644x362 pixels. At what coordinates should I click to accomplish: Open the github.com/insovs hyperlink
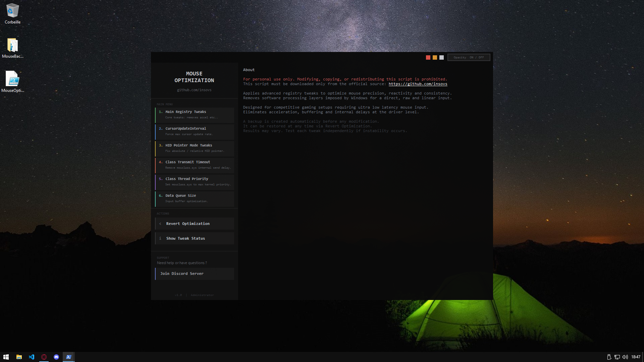pyautogui.click(x=418, y=84)
